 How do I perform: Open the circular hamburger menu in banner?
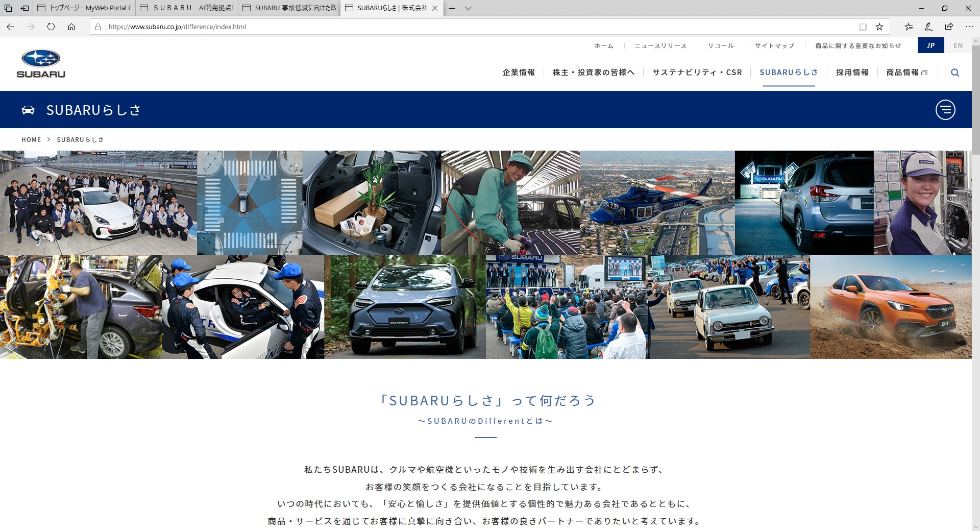945,110
